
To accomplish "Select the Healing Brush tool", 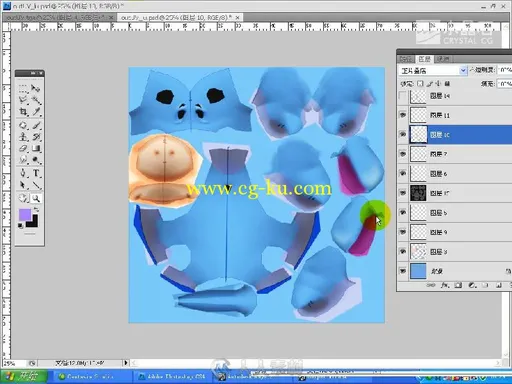I will click(x=23, y=125).
